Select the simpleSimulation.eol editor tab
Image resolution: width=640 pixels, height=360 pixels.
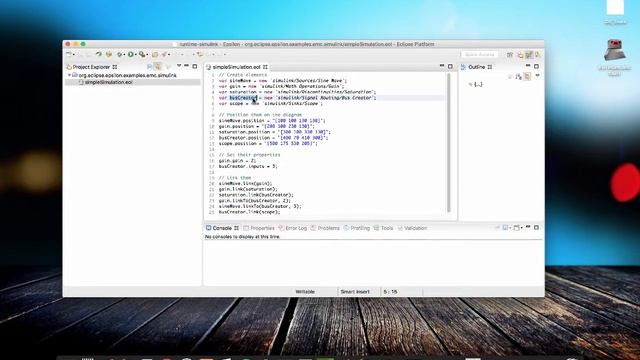coord(236,67)
